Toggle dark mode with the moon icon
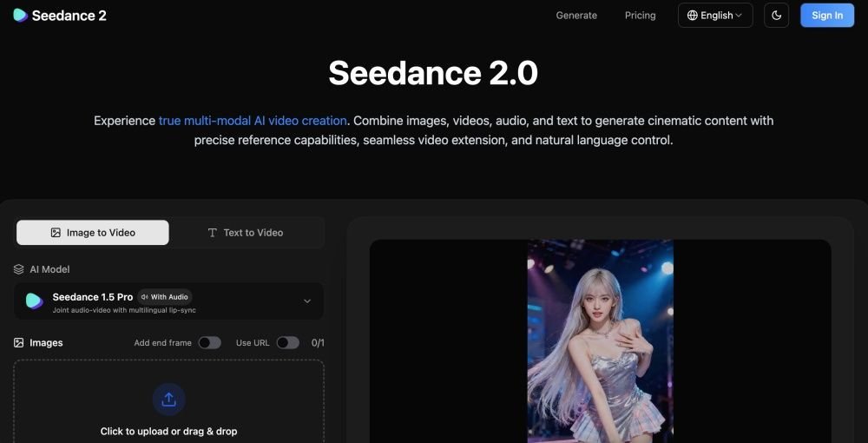 [776, 16]
